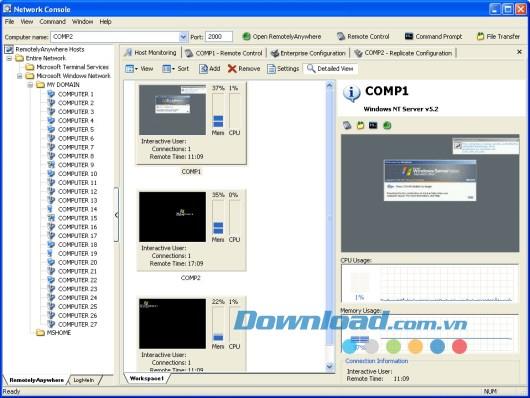Select COMPUTER 18 in the tree
Screen dimensions: 530x398
pyautogui.click(x=77, y=244)
